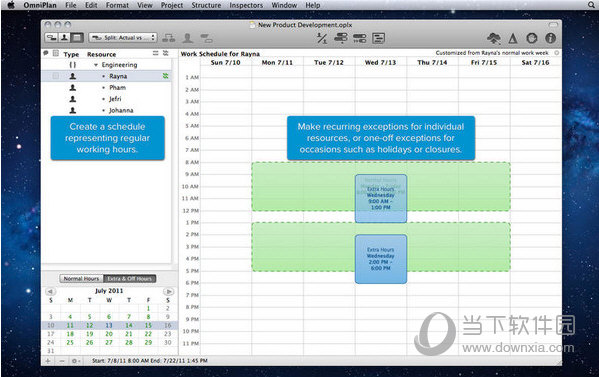Click the Wed 7/13 day column header
This screenshot has width=599, height=377.
(380, 62)
